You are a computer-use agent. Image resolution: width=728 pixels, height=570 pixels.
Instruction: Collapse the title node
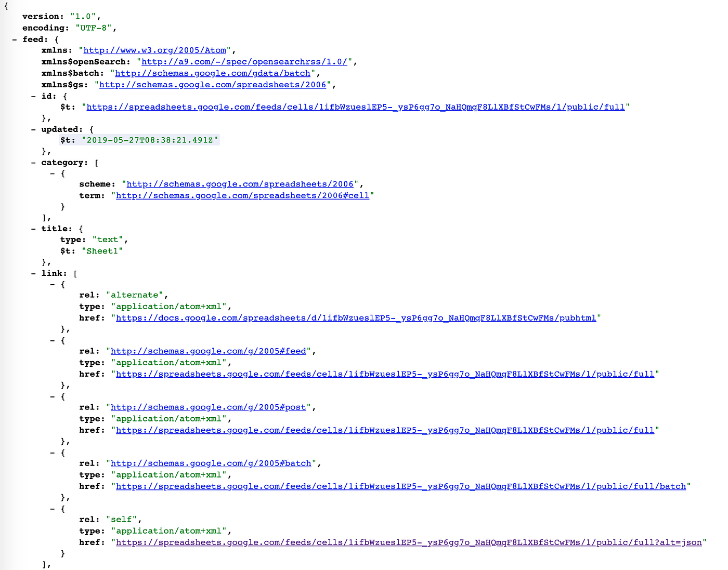pos(33,229)
